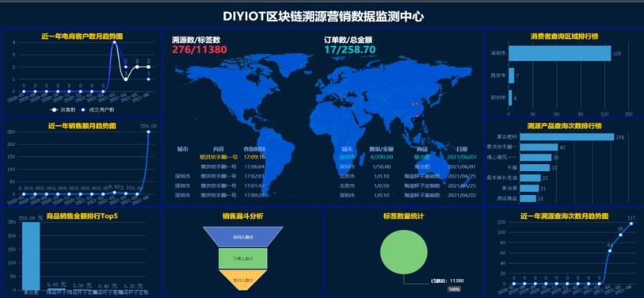Click the 下单人数:5 funnel segment
The width and height of the screenshot is (644, 298).
click(x=242, y=258)
